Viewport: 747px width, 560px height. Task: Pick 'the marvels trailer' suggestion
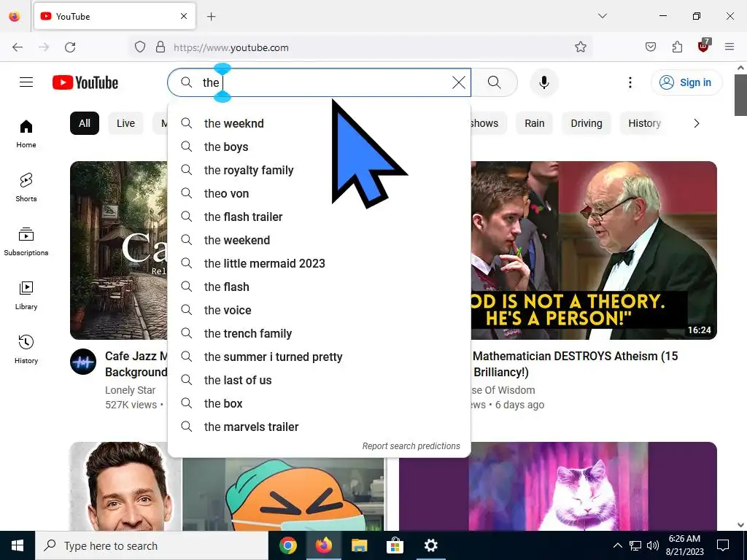pyautogui.click(x=320, y=427)
